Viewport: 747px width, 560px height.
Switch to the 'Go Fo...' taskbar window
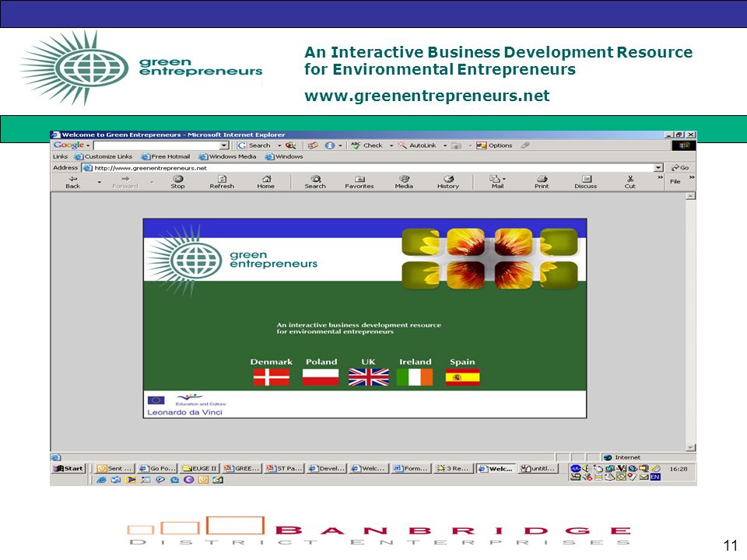pyautogui.click(x=157, y=468)
